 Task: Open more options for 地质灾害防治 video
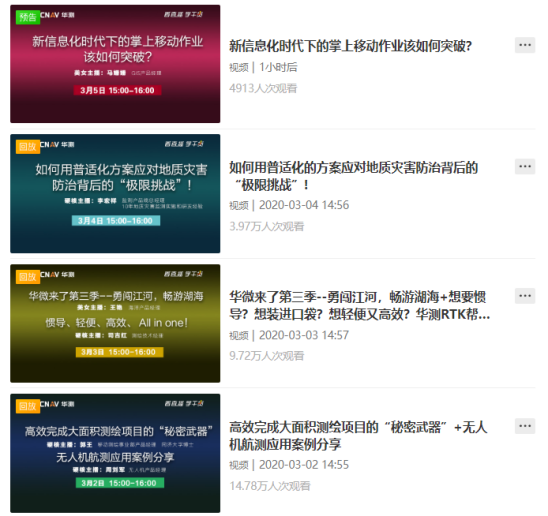point(525,166)
